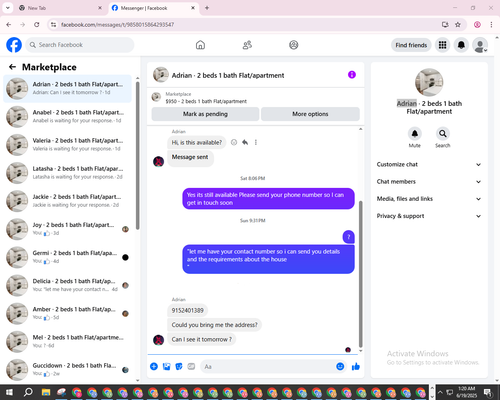Open Delicia conversation in list
Viewport: 500px width, 400px height.
(x=67, y=285)
